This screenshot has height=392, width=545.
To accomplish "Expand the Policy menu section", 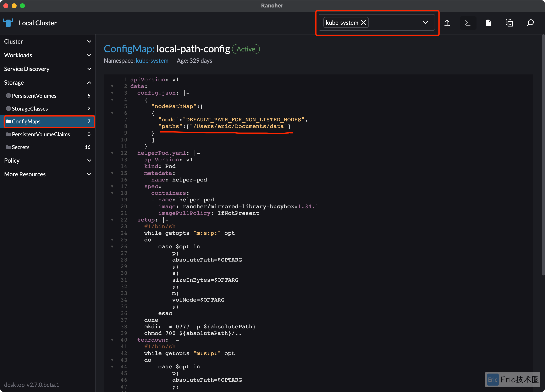I will (48, 161).
